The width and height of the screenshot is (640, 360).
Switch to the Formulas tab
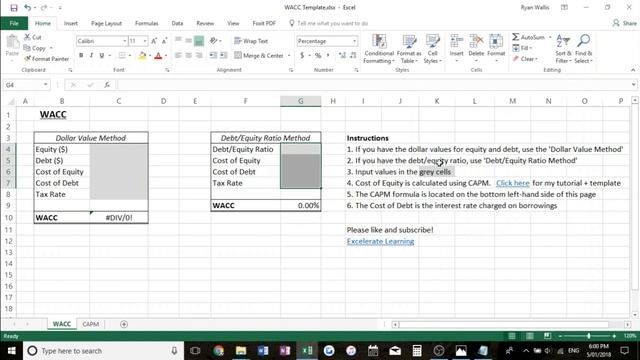[147, 23]
